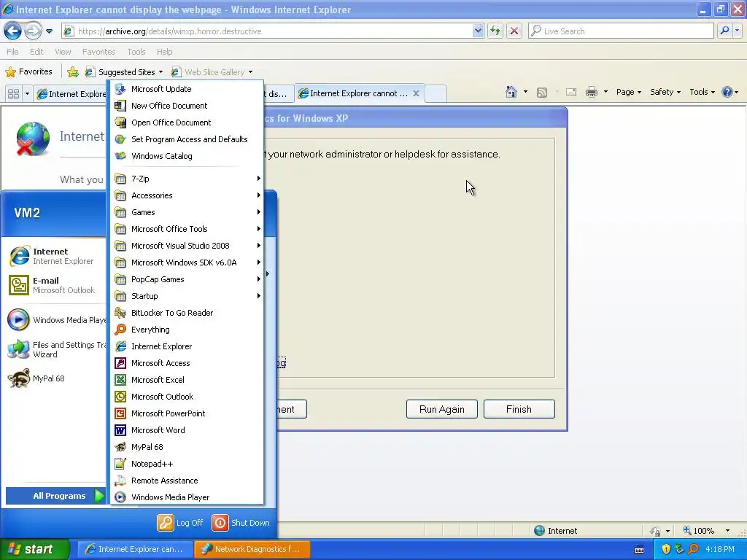Viewport: 747px width, 560px height.
Task: Click Internet Explorer icon in All Programs
Action: click(120, 346)
